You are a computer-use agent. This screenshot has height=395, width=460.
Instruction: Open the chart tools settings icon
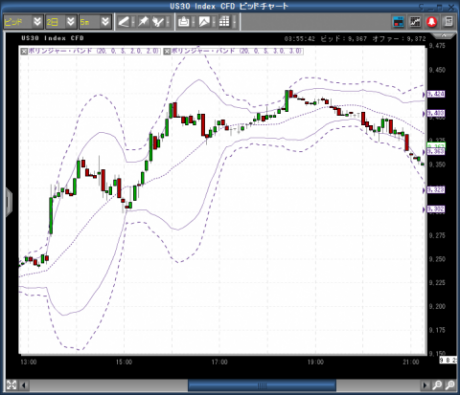tap(158, 22)
